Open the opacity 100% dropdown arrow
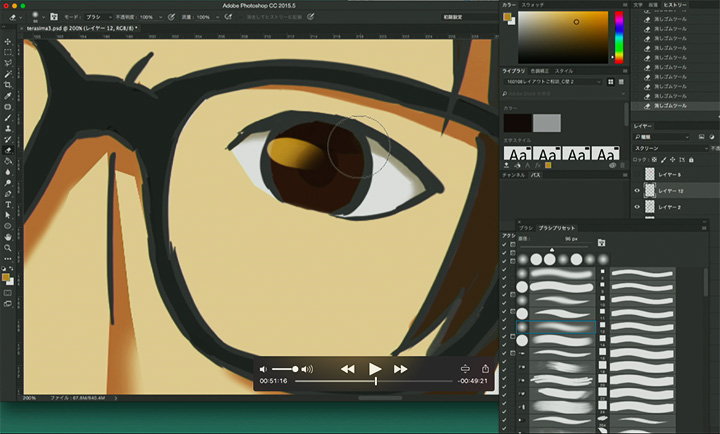The width and height of the screenshot is (720, 434). click(x=160, y=17)
